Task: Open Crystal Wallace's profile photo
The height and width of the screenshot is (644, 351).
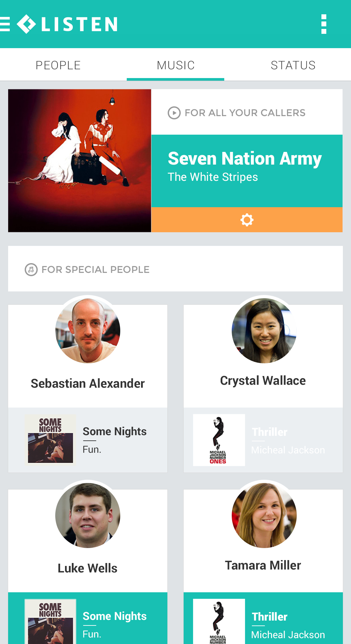Action: 264,331
